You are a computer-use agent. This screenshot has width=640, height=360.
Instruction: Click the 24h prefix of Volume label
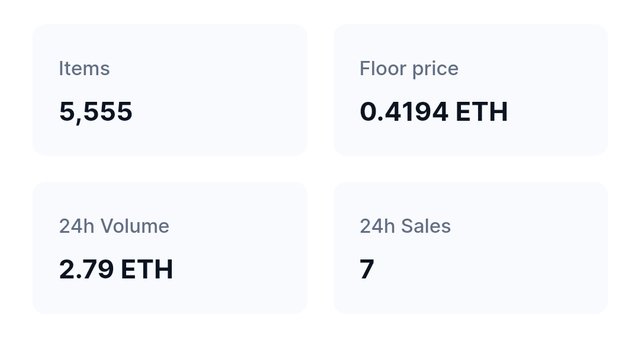tap(77, 226)
